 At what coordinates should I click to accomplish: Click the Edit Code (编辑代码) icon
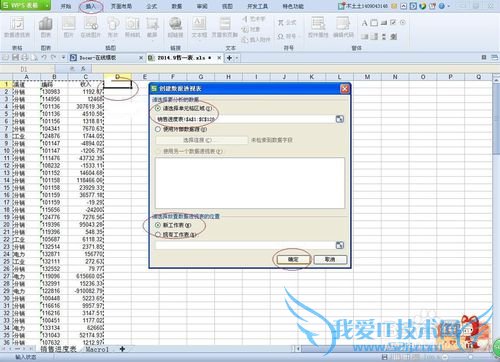coord(343,27)
